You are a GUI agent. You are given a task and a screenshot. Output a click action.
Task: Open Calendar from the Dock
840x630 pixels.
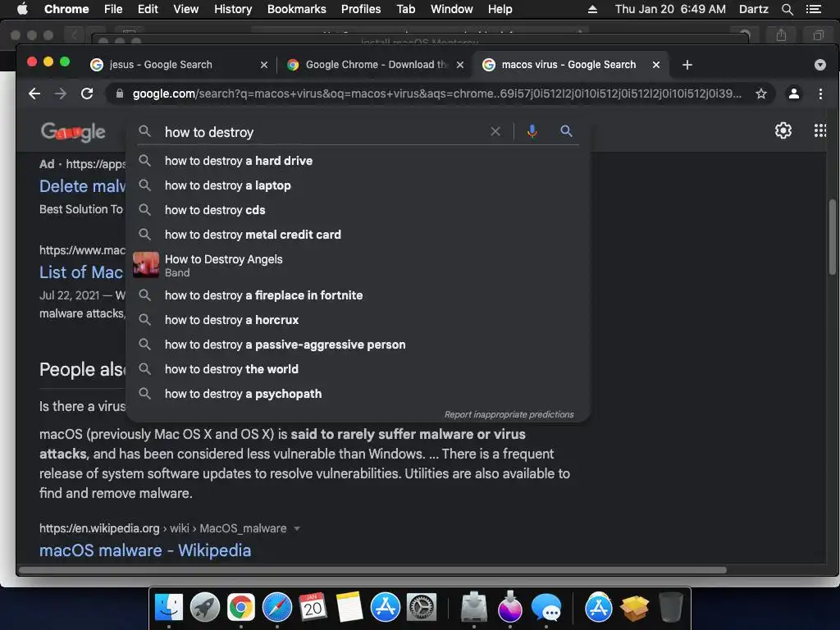pyautogui.click(x=313, y=608)
